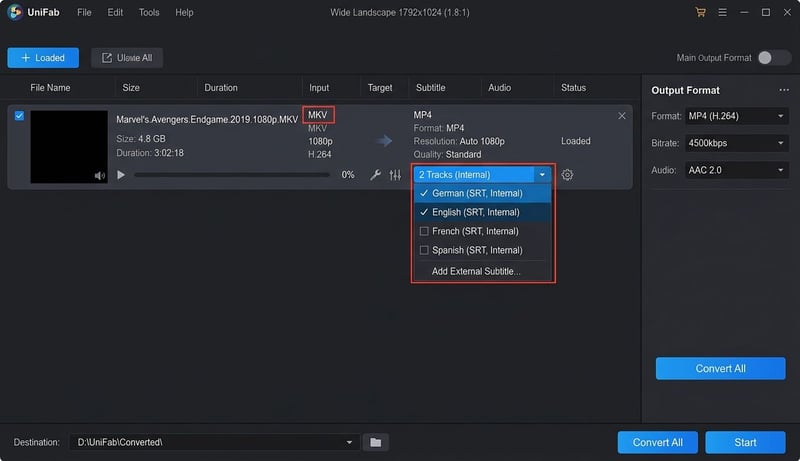Browse destination folder icon
Image resolution: width=800 pixels, height=461 pixels.
(376, 442)
